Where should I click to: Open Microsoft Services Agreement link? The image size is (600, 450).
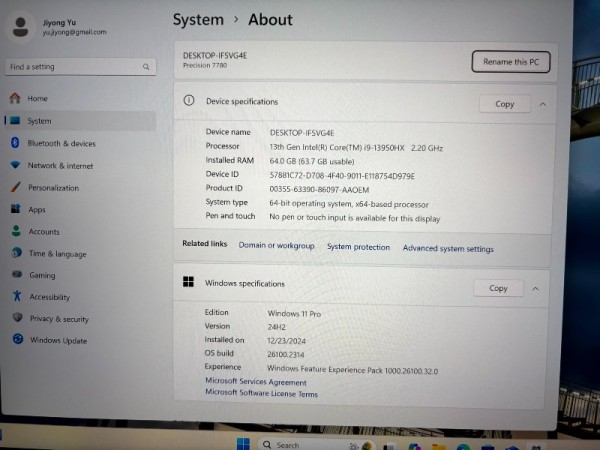tap(256, 382)
